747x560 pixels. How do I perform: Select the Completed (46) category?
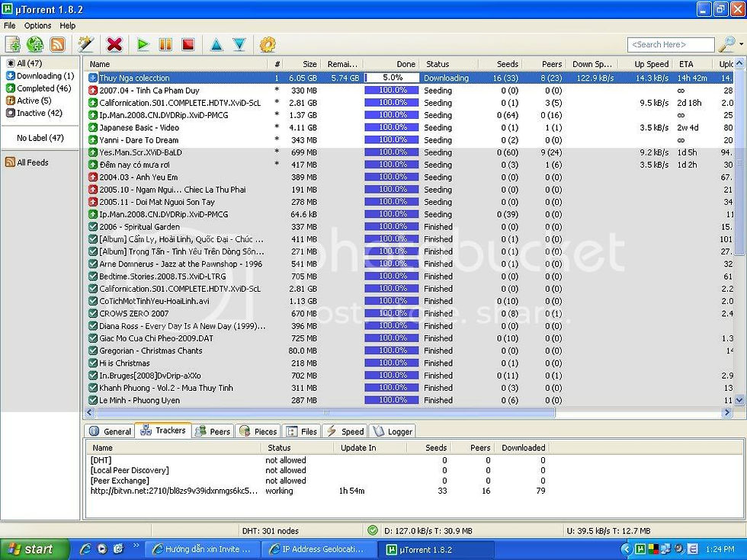[38, 88]
